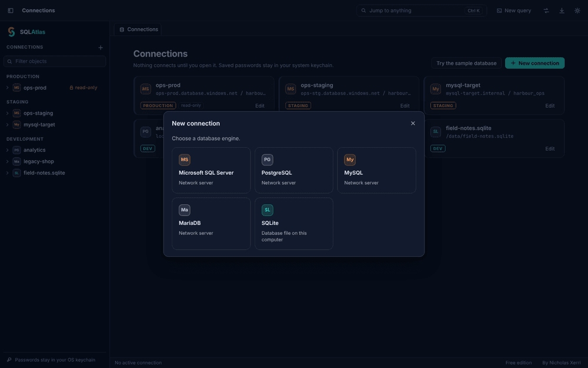Choose the SQLite engine card
The height and width of the screenshot is (368, 588).
pos(293,223)
